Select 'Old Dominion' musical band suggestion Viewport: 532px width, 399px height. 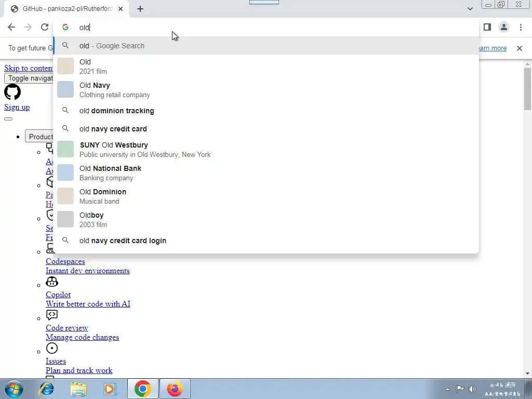coord(266,196)
